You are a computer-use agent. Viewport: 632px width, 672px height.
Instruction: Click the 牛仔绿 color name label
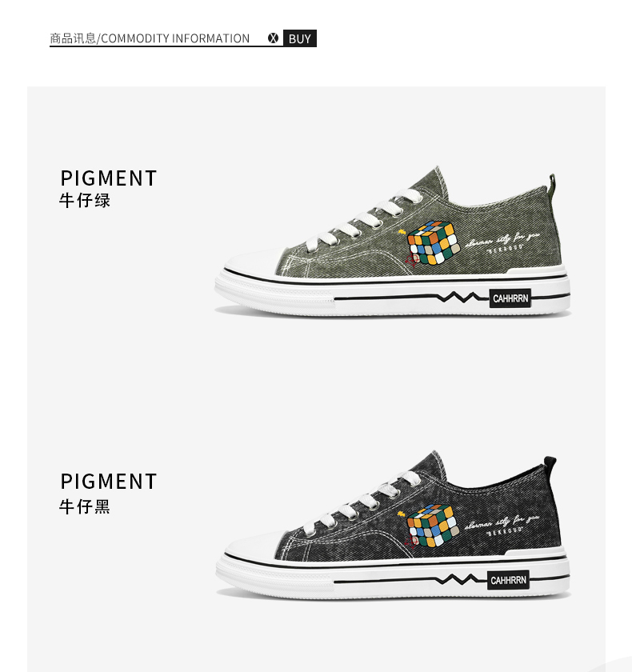pyautogui.click(x=85, y=201)
